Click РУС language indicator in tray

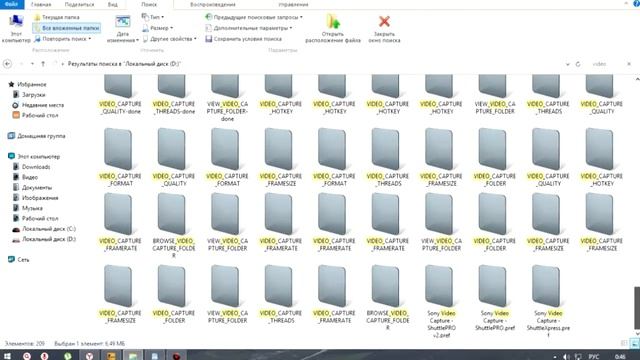(594, 356)
